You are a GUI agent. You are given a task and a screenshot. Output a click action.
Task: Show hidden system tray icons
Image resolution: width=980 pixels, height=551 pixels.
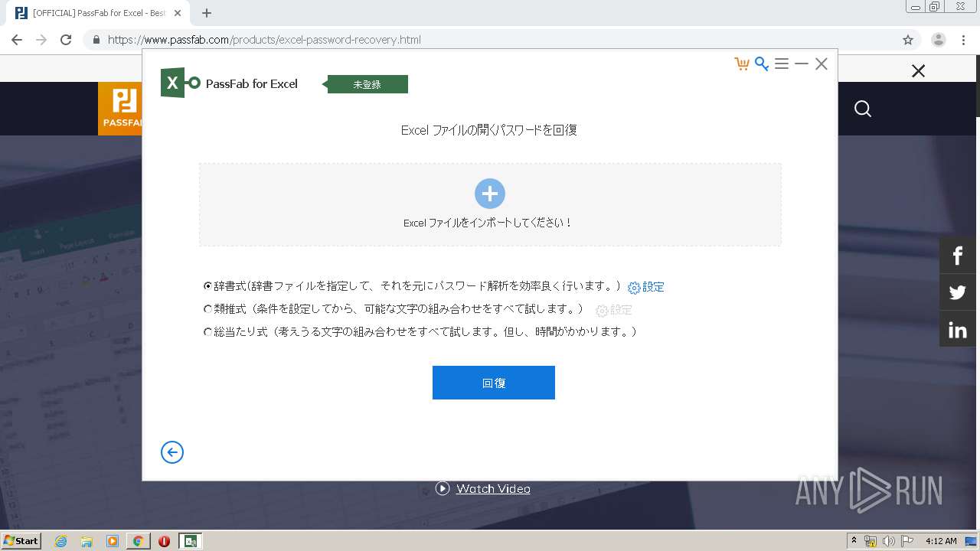854,541
